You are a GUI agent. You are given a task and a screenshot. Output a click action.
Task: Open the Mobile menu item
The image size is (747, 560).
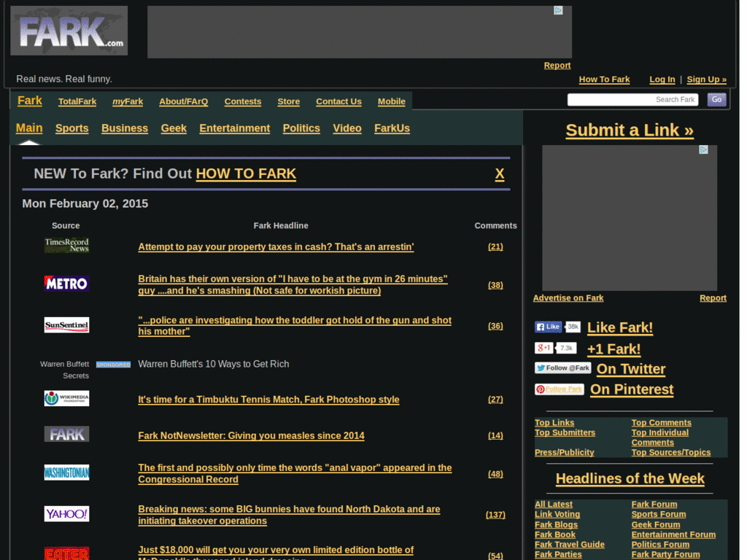click(392, 101)
